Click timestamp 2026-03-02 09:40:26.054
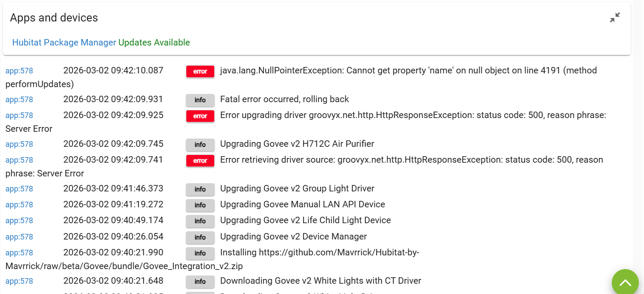This screenshot has height=294, width=644. (x=113, y=236)
